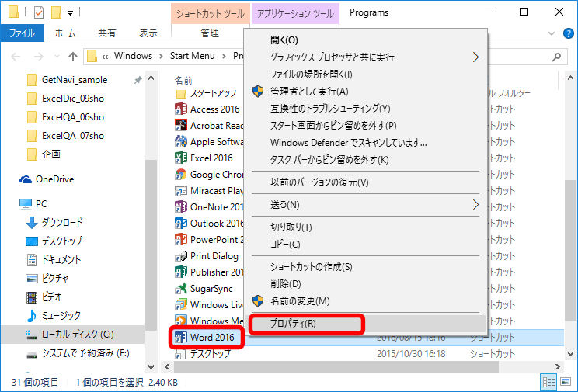Open the help question mark icon

[x=569, y=33]
